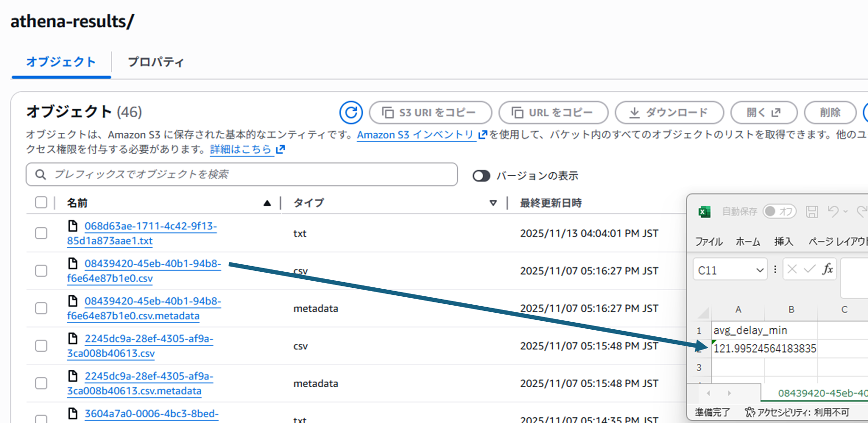Check the 2245dc9a csv.metadata row checkbox

41,383
